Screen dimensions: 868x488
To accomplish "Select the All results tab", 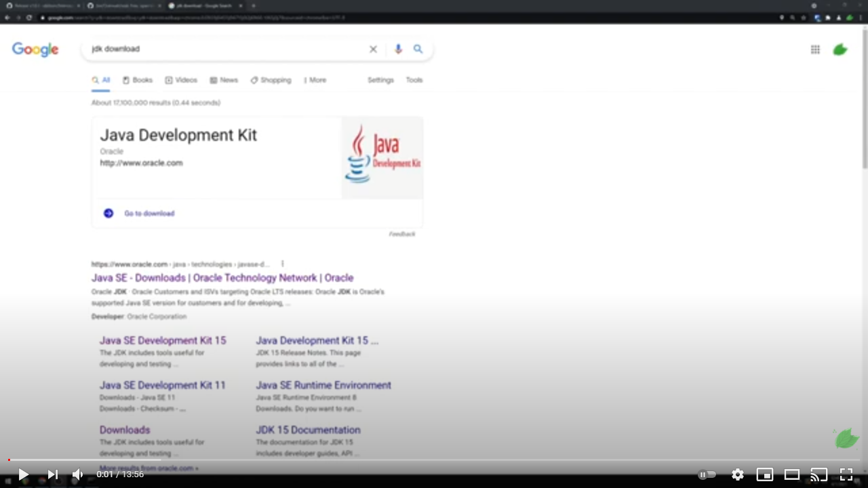I will [101, 80].
